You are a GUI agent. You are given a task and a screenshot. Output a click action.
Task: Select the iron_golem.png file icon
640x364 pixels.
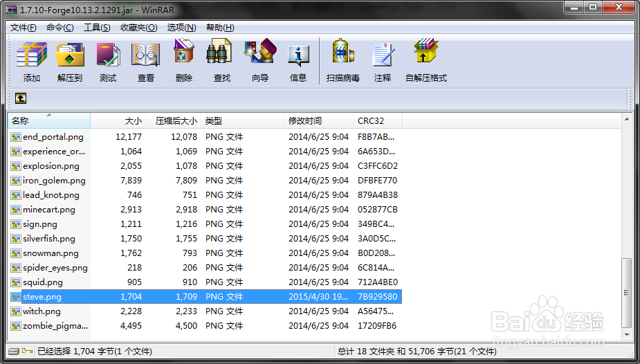click(16, 181)
